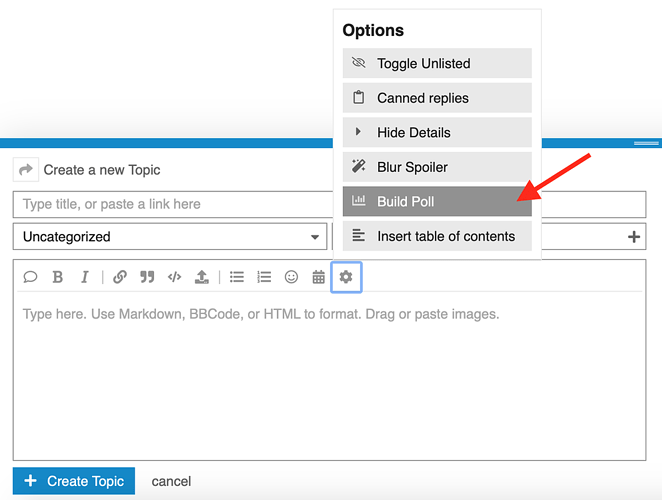662x500 pixels.
Task: Insert a blockquote
Action: (x=147, y=277)
